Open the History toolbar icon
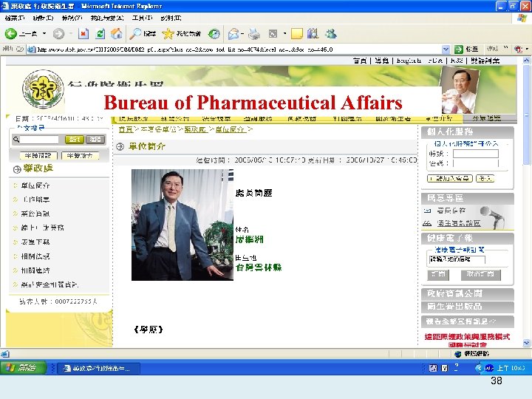Viewport: 532px width, 399px height. (214, 33)
